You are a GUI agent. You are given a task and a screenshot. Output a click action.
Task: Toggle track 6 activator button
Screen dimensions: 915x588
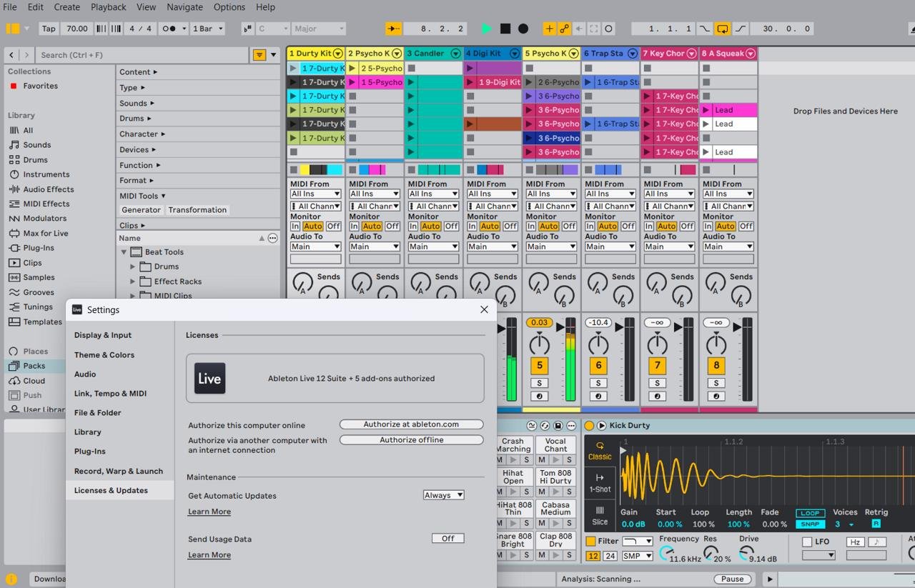click(x=598, y=366)
